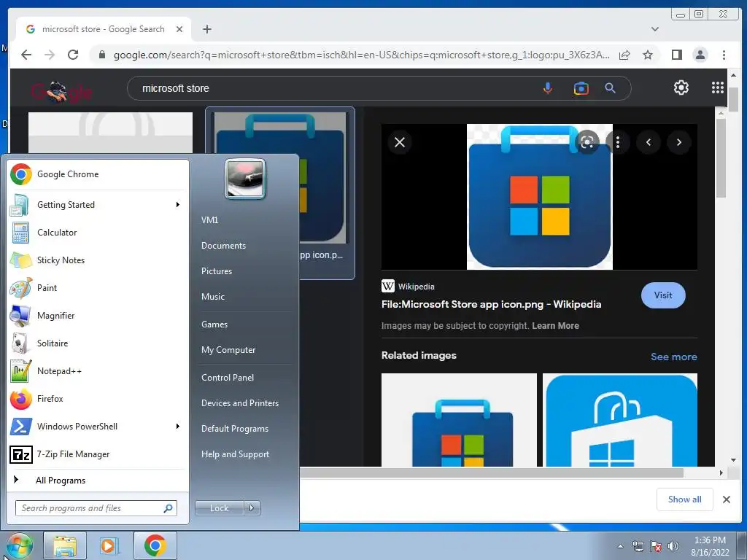Image resolution: width=747 pixels, height=560 pixels.
Task: Launch Calculator from the Start menu
Action: tap(98, 233)
